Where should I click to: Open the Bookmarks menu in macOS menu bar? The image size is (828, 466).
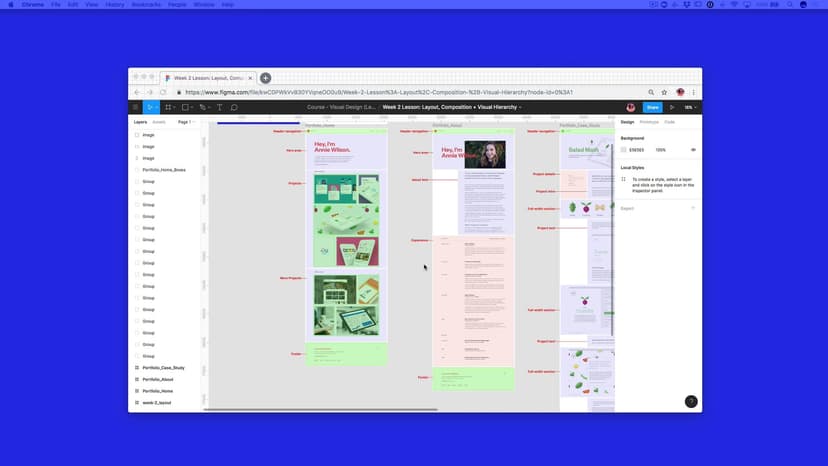[146, 4]
